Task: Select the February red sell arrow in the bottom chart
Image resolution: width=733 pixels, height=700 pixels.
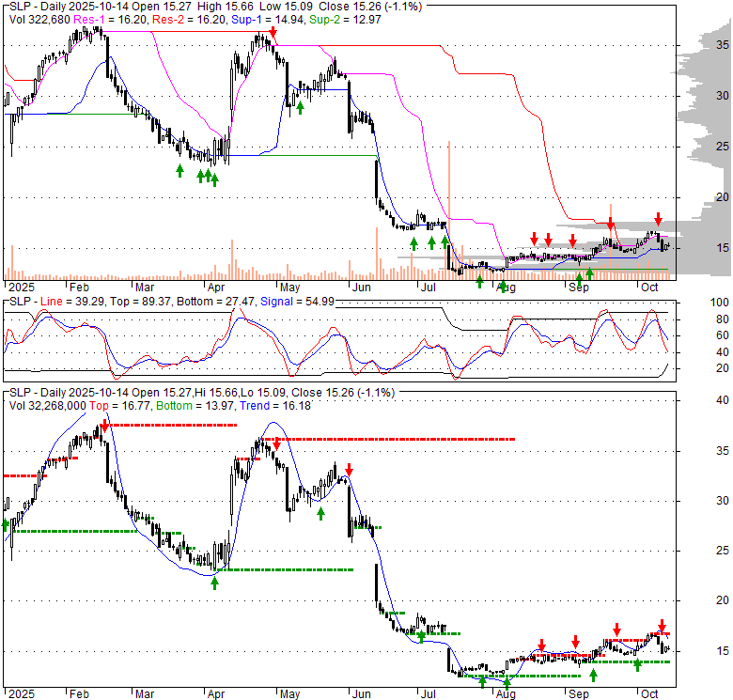Action: [104, 426]
